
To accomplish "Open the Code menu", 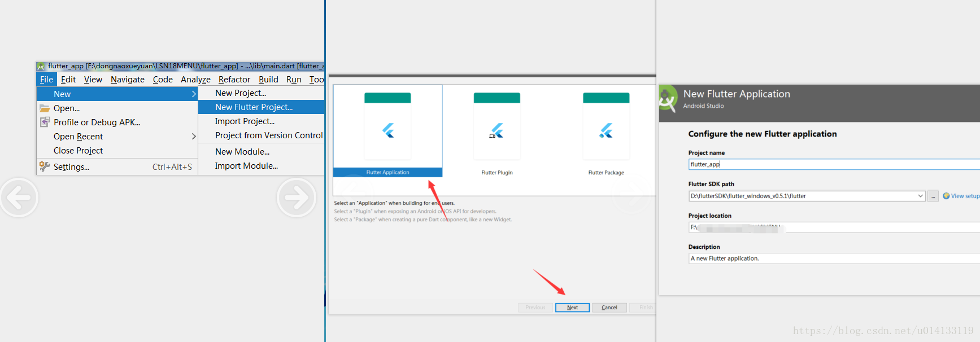I will point(163,80).
